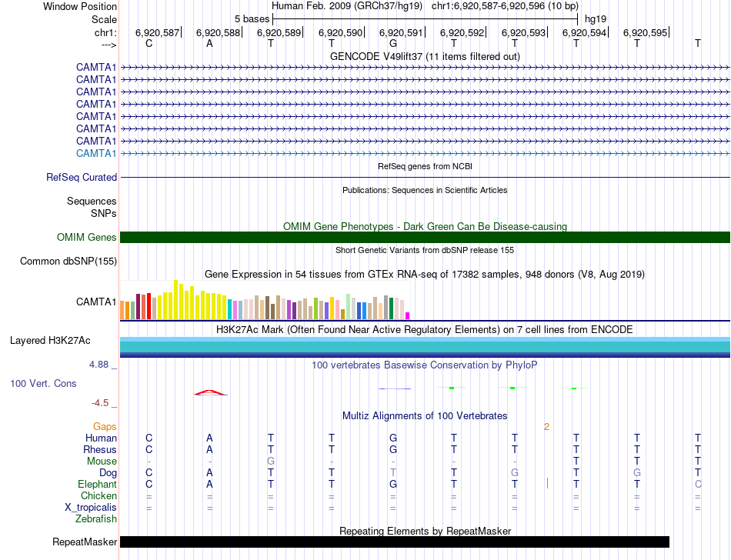The width and height of the screenshot is (731, 560).
Task: Click the Sequences track label
Action: pos(92,201)
